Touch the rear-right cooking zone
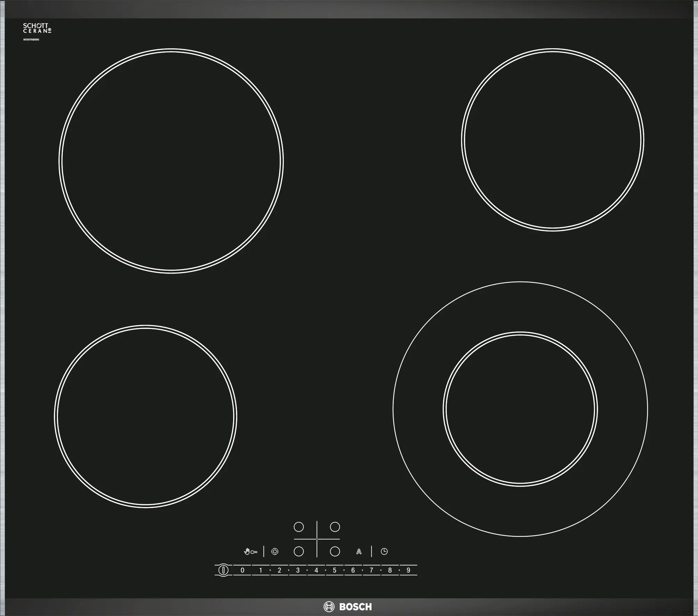Screen dimensions: 698x616 (x=552, y=140)
